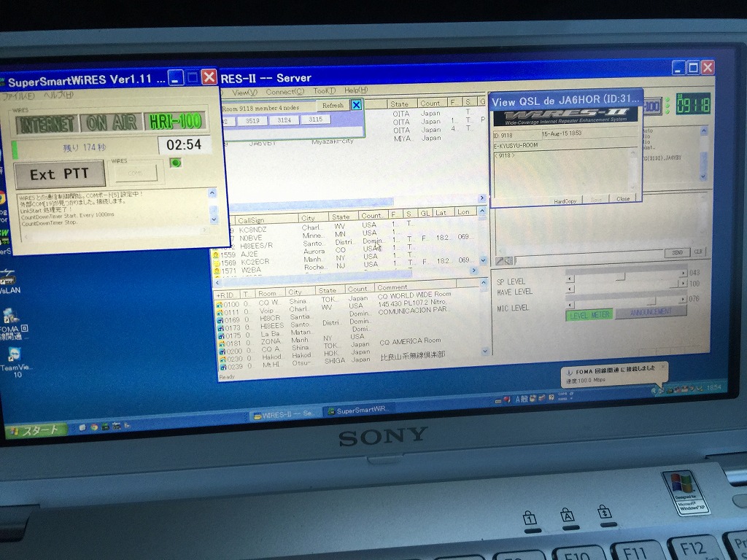Open the Help(H) menu in WiRES-II Server
Screen dimensions: 747x560
[x=356, y=90]
